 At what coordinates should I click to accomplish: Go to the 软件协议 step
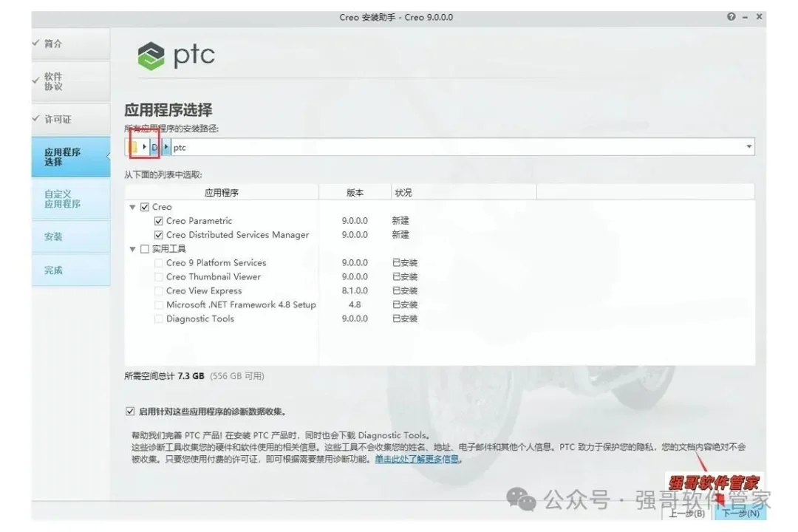[71, 81]
